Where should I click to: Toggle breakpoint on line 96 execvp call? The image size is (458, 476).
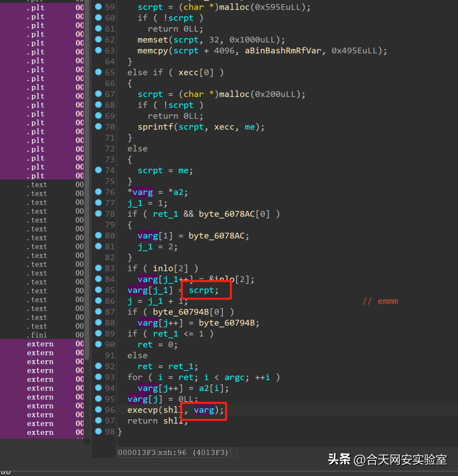click(x=98, y=409)
